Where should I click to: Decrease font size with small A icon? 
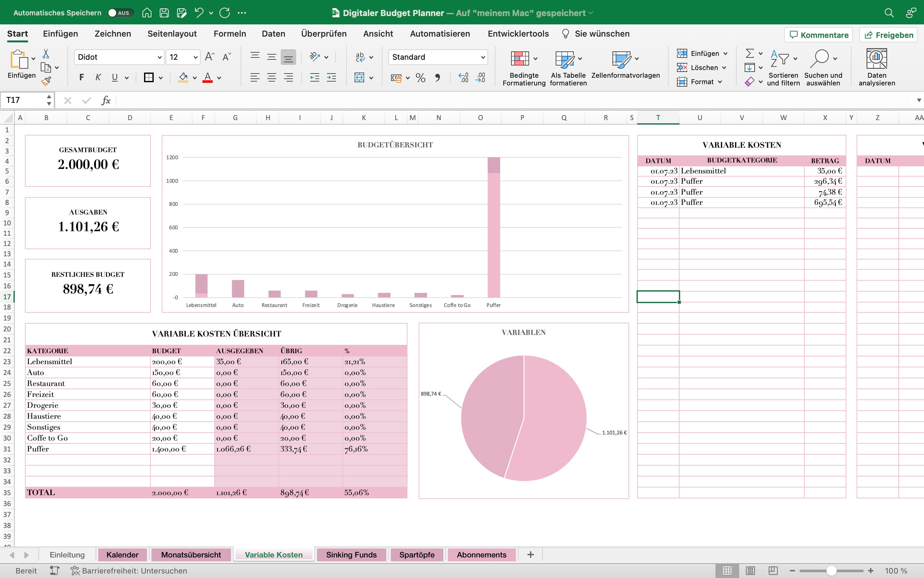click(227, 57)
